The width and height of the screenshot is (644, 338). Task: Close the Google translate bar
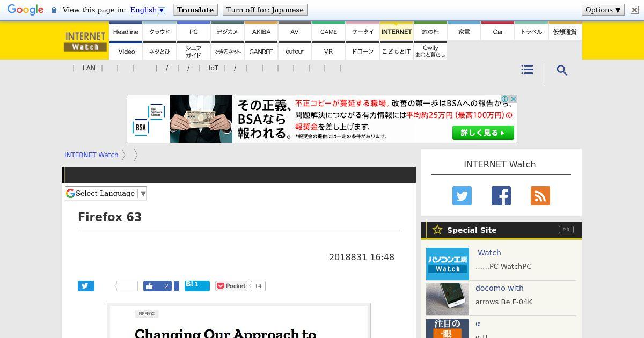[634, 10]
